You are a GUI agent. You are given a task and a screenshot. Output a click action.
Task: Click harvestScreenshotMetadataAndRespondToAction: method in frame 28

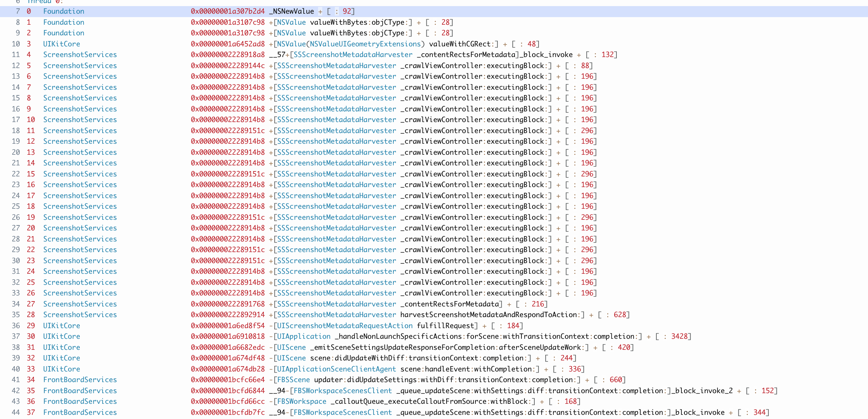pyautogui.click(x=490, y=315)
